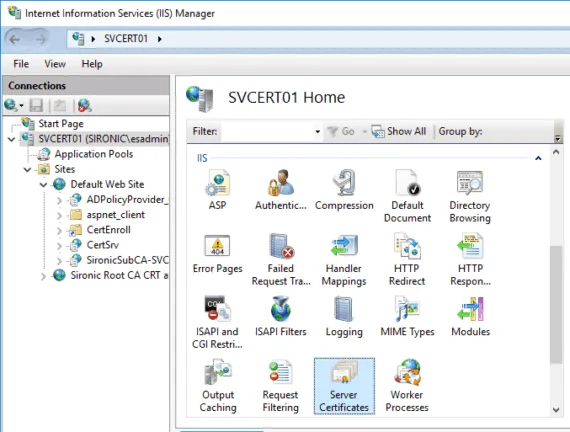570x432 pixels.
Task: Collapse the IIS group section
Action: 538,158
